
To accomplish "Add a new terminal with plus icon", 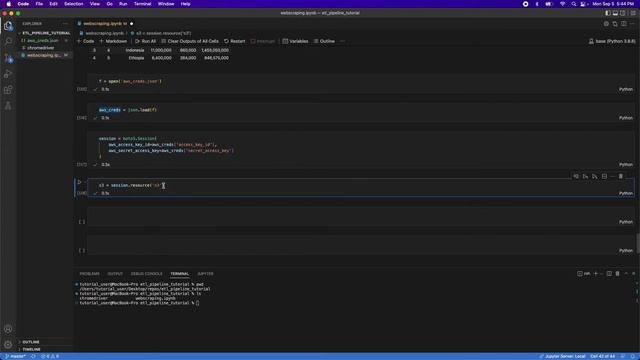I will [x=596, y=273].
